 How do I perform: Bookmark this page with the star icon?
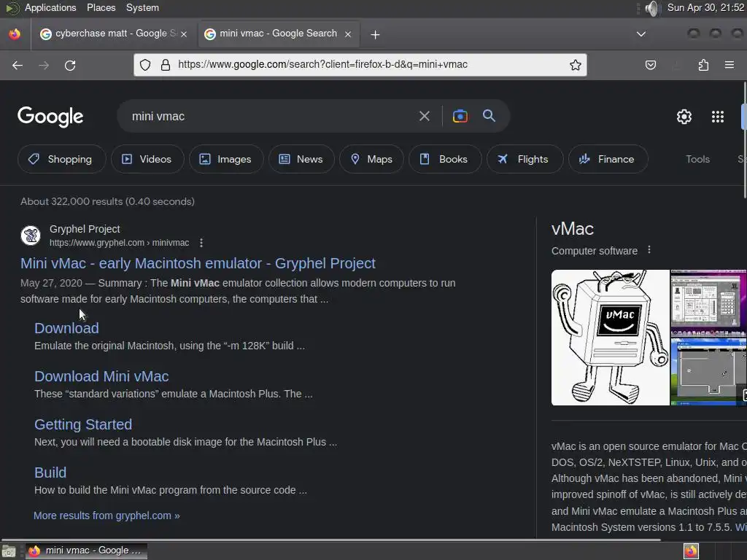click(x=575, y=65)
